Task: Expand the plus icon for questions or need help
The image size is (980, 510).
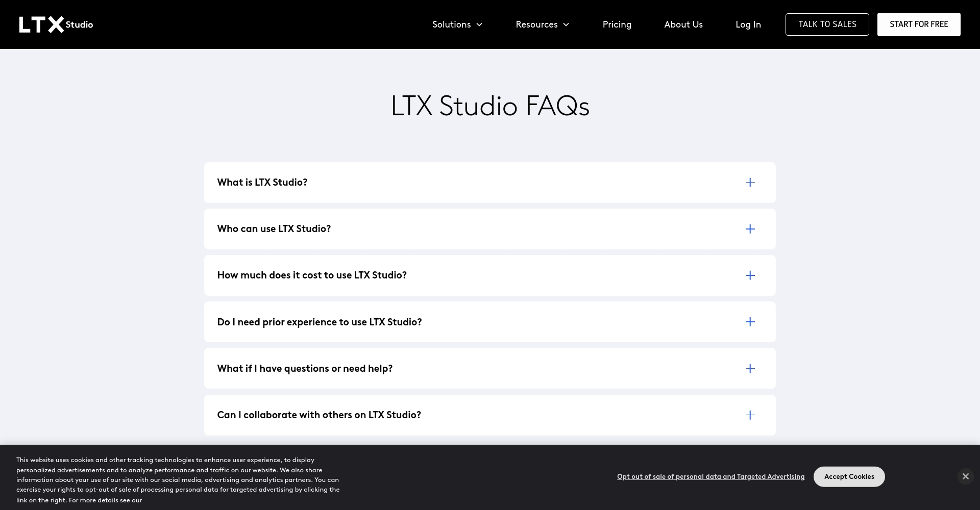Action: tap(750, 369)
